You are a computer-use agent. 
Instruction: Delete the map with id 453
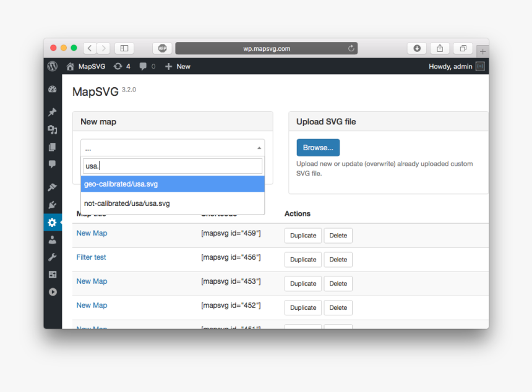click(x=338, y=283)
